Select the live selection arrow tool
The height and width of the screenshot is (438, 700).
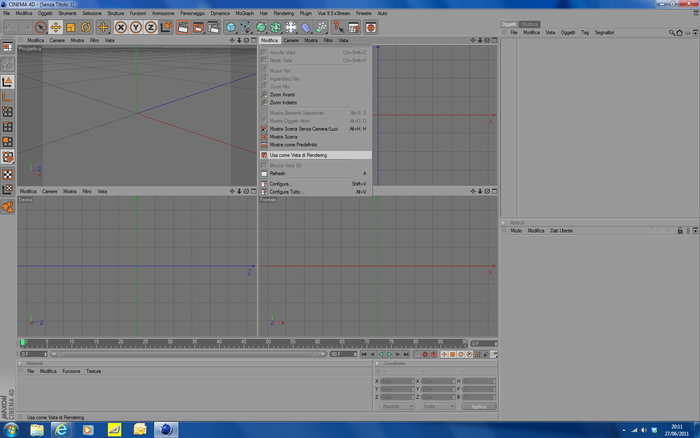[x=41, y=28]
